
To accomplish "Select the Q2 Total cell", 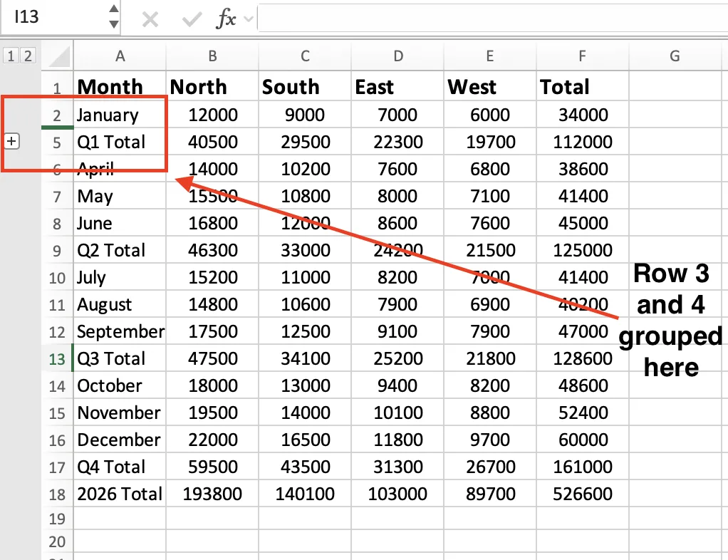I will (120, 250).
